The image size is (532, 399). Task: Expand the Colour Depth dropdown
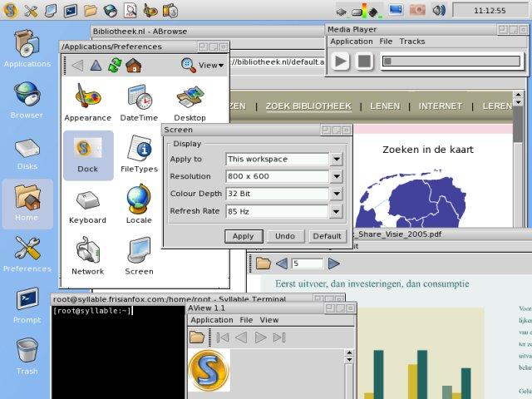coord(337,194)
